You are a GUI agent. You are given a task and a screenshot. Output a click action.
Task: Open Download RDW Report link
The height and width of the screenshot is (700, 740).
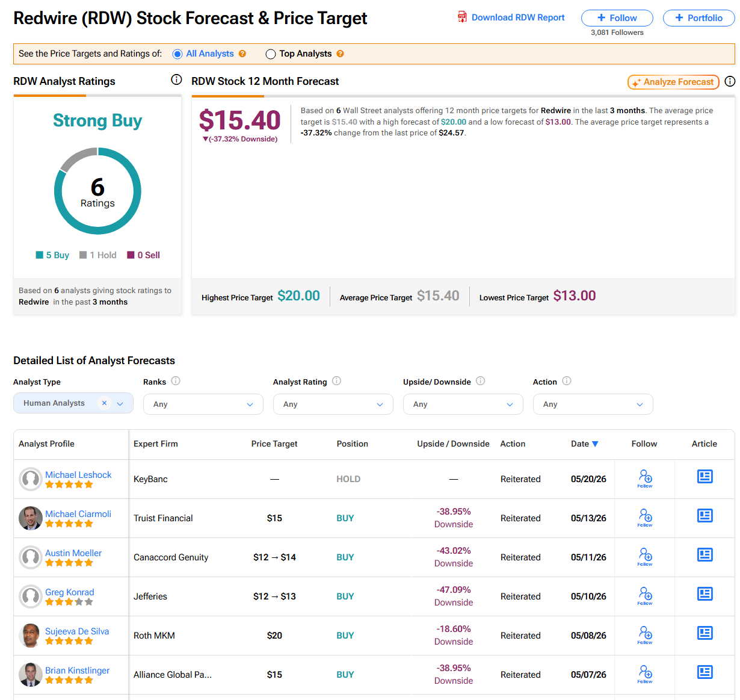tap(518, 17)
